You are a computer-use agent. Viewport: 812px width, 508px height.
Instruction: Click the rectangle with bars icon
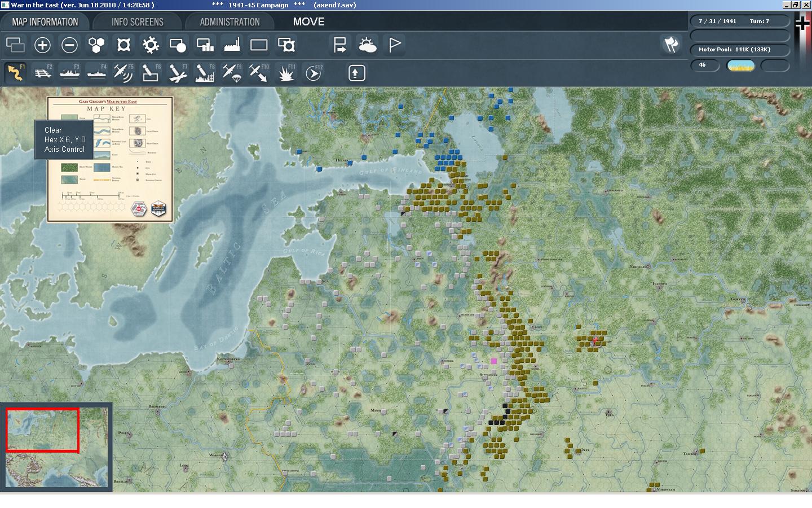point(205,45)
